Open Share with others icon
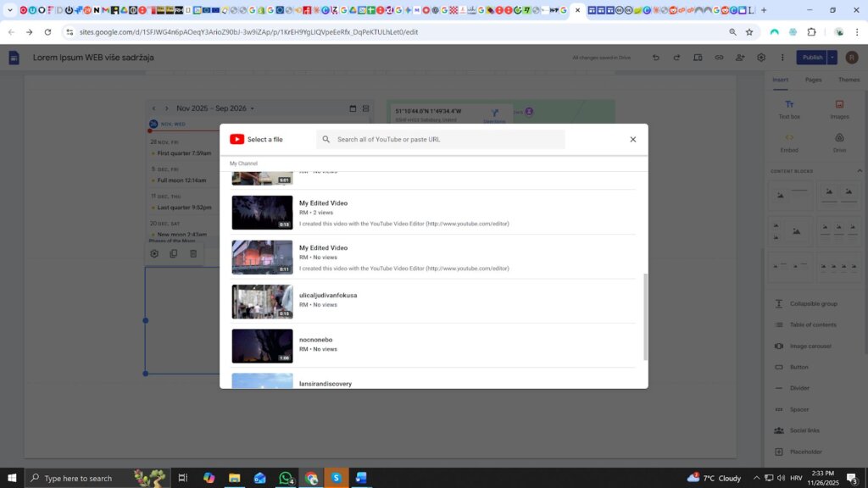 click(x=740, y=58)
